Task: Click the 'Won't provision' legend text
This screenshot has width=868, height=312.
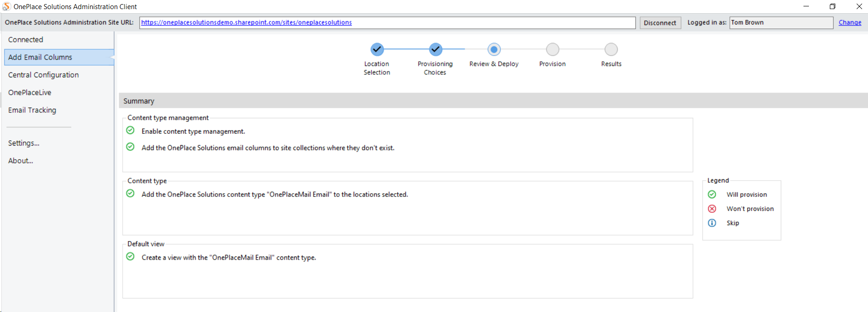Action: tap(750, 209)
